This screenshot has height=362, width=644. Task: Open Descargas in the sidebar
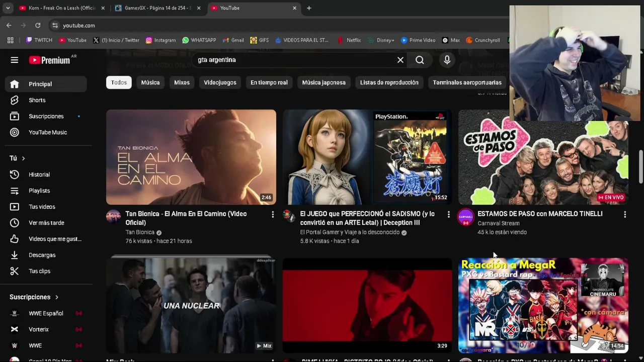click(x=46, y=255)
